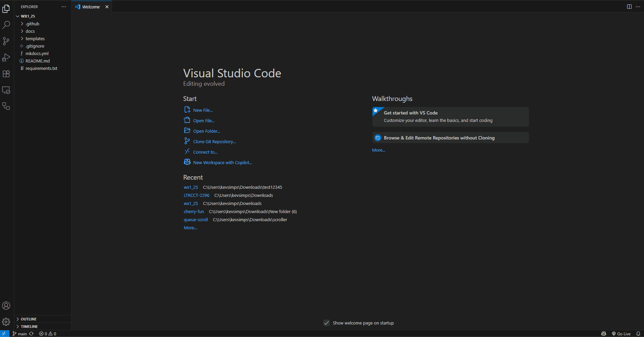644x337 pixels.
Task: Open the Run and Debug view
Action: (6, 57)
